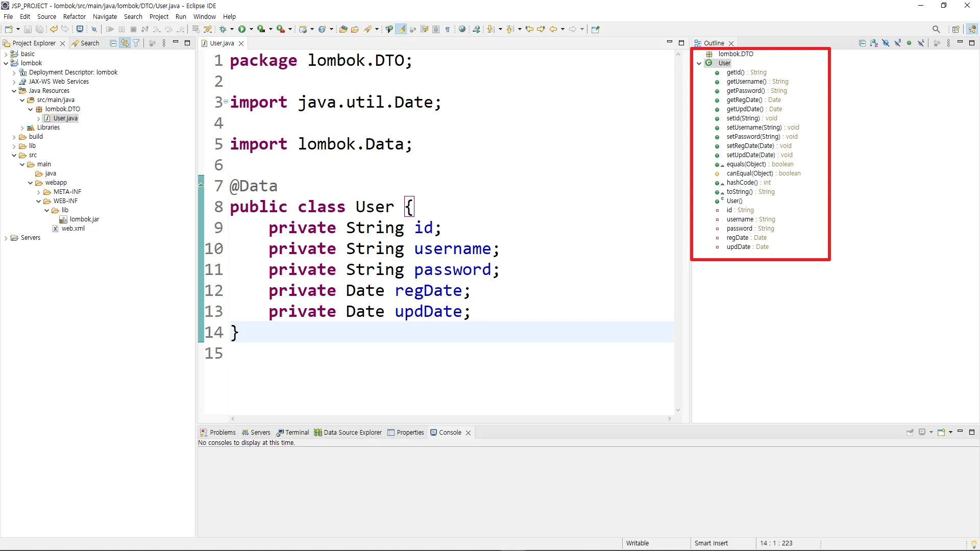Click the editor horizontal scrollbar
980x551 pixels.
click(451, 418)
